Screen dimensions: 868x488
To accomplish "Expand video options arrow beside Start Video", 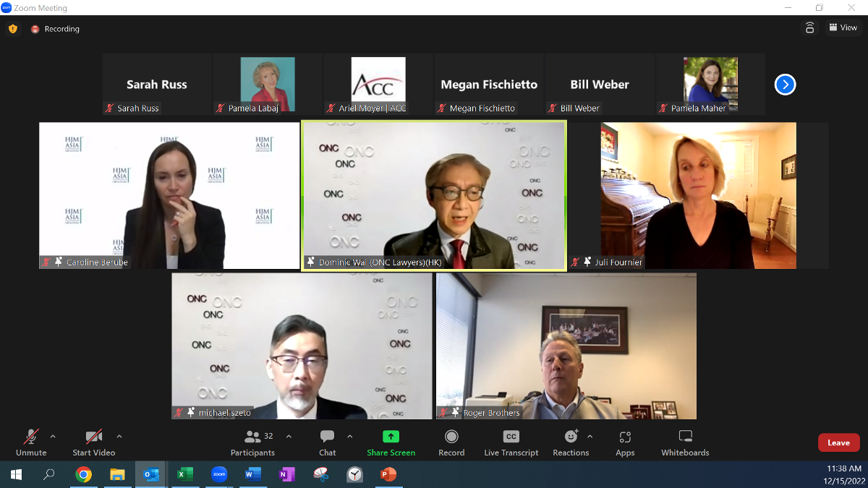I will coord(119,437).
